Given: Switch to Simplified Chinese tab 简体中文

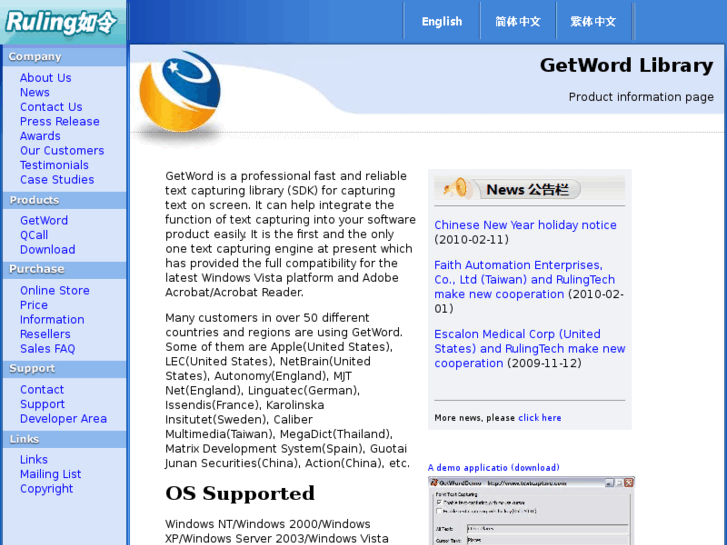Looking at the screenshot, I should pos(517,21).
